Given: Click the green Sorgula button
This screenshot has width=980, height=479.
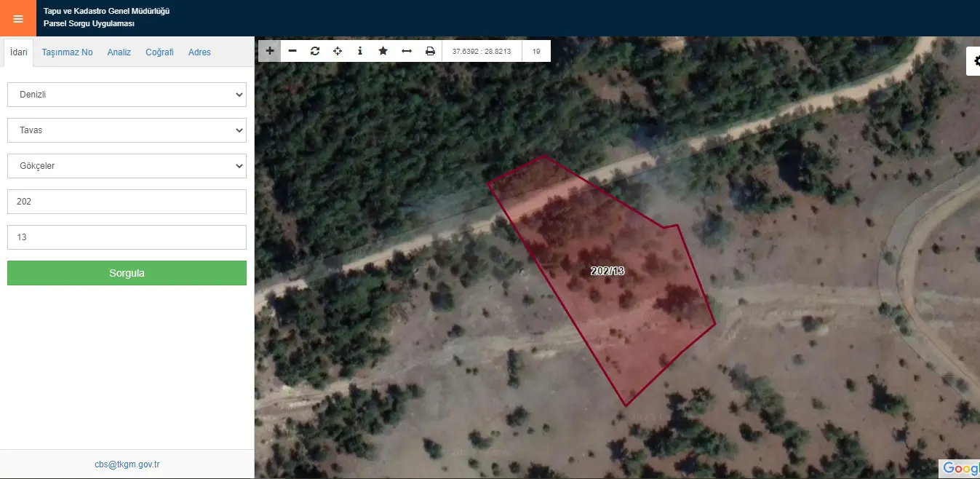Looking at the screenshot, I should (x=127, y=273).
